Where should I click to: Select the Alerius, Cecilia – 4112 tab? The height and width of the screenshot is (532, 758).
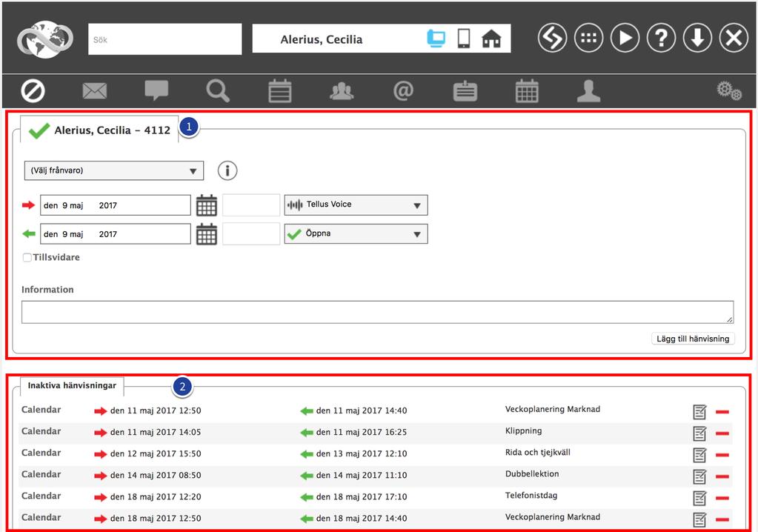coord(99,130)
